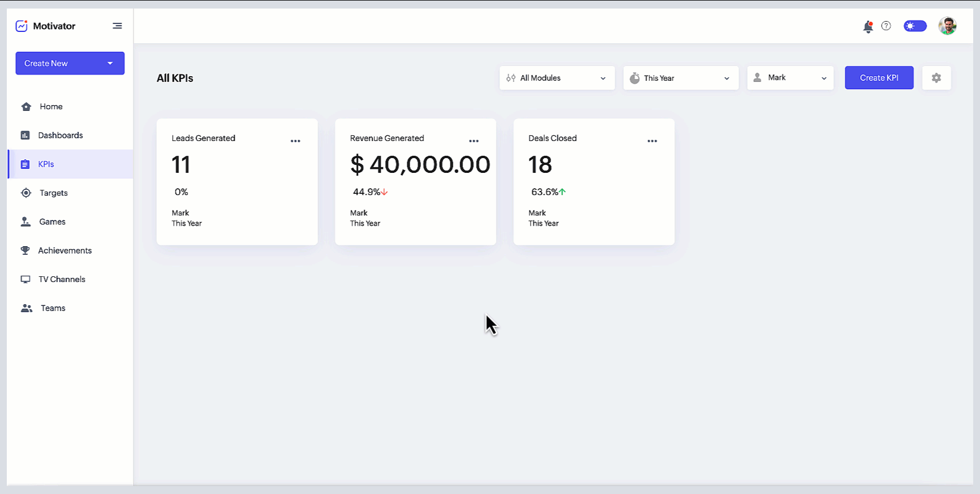Open Deals Closed card options ellipsis
Screen dimensions: 980x494
(652, 141)
